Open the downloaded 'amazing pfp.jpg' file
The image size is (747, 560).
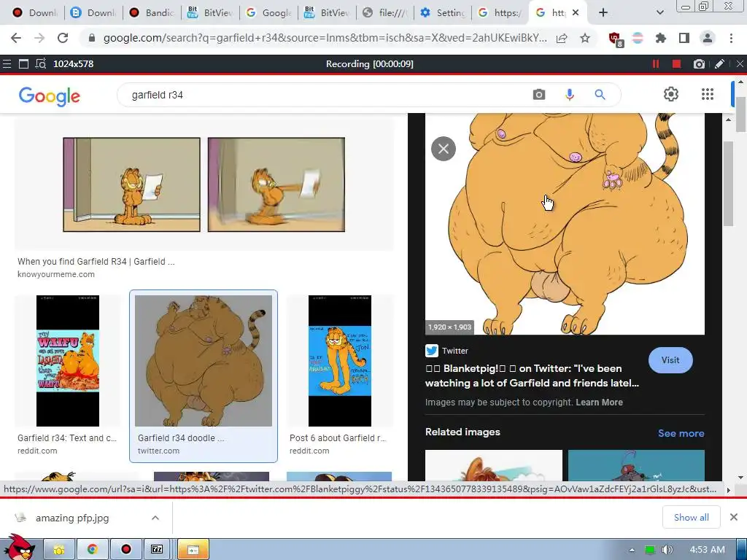pos(71,518)
